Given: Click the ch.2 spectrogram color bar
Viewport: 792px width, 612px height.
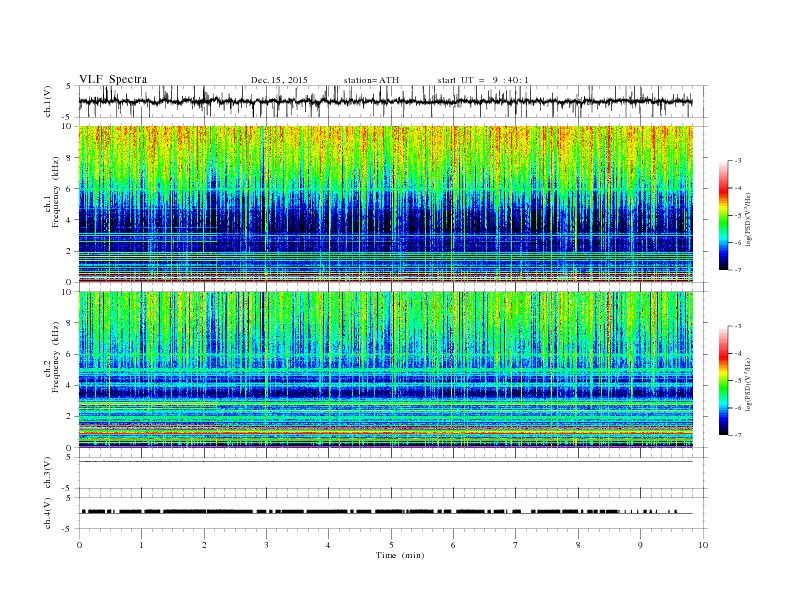Looking at the screenshot, I should [x=724, y=381].
